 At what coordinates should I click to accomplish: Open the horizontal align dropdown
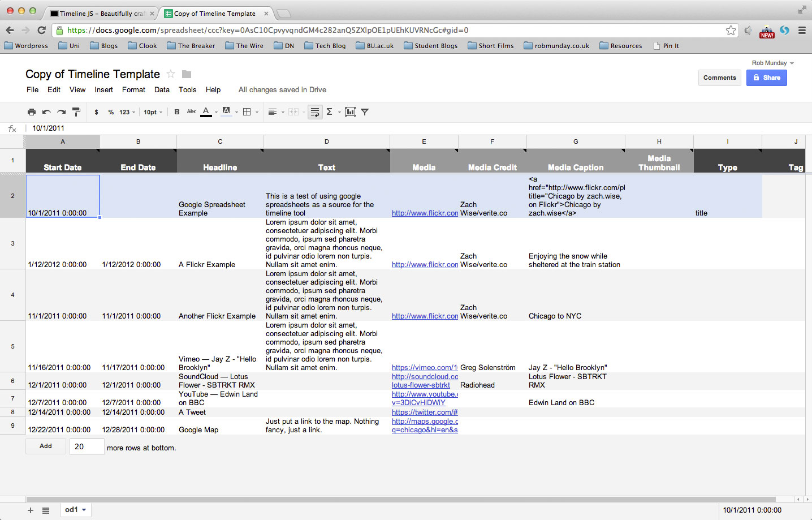275,112
